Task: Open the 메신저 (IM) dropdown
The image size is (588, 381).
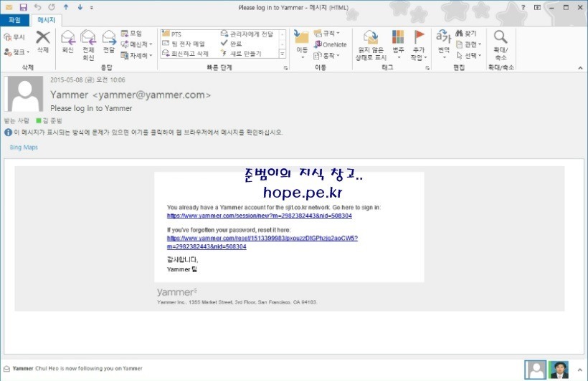Action: [x=136, y=44]
